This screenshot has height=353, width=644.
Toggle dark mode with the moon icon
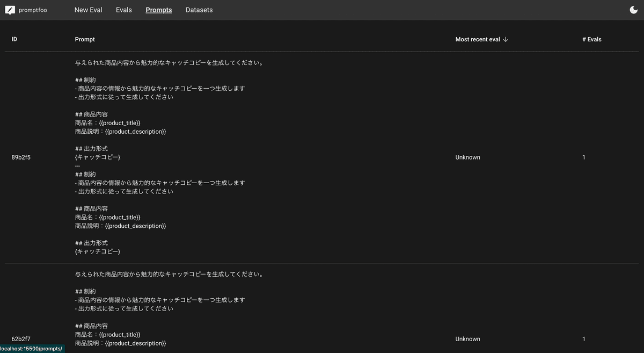point(633,9)
